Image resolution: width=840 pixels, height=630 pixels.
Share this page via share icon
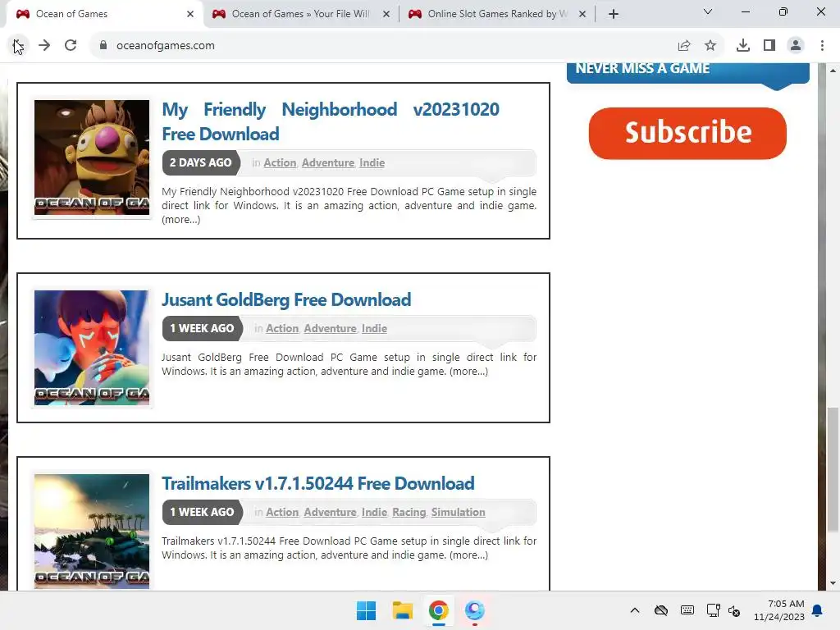[x=684, y=46]
